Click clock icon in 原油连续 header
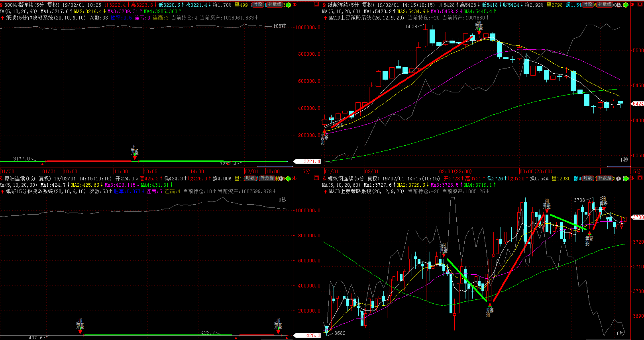The height and width of the screenshot is (340, 644). click(281, 178)
